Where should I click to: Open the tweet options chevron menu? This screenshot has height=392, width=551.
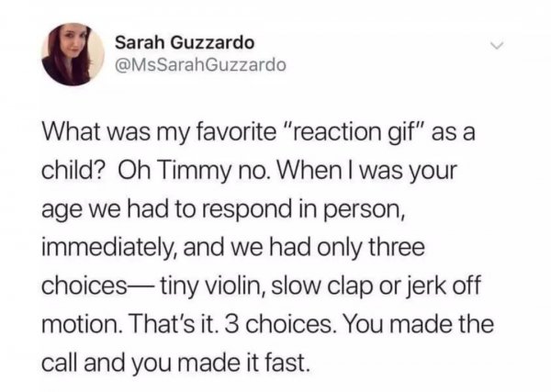coord(498,44)
